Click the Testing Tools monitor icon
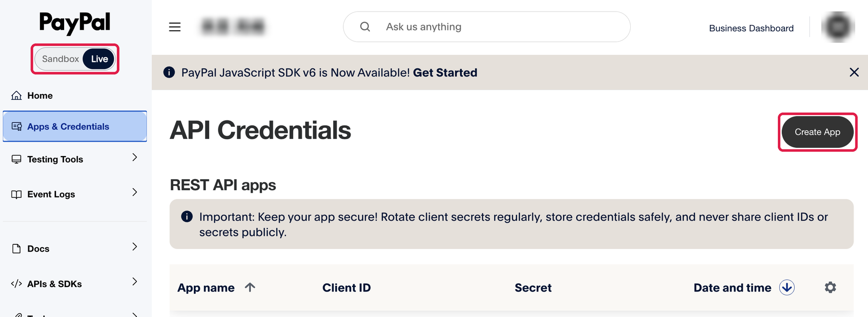Screen dimensions: 868x317 [16, 159]
